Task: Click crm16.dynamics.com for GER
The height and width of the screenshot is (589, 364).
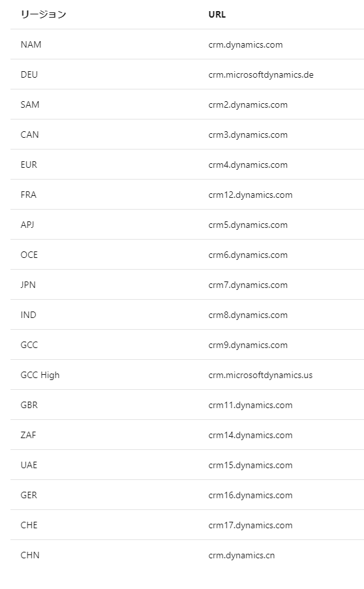Action: (250, 496)
